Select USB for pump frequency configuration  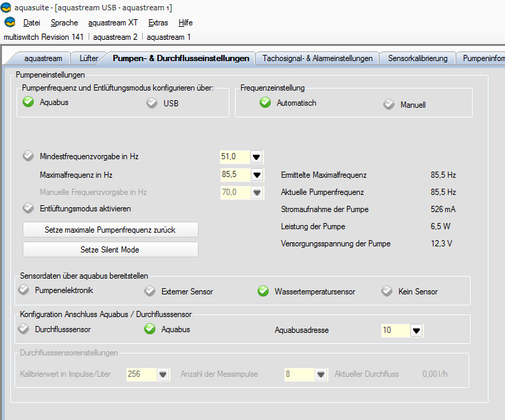tap(162, 103)
